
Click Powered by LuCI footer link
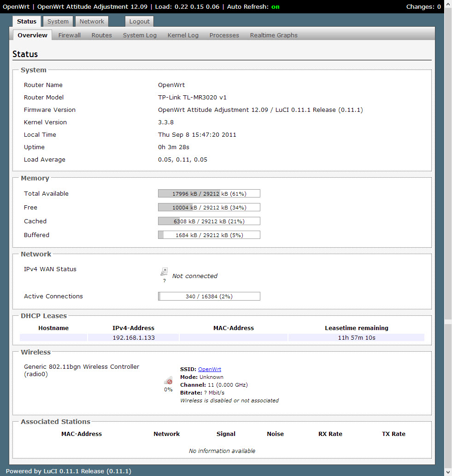[x=69, y=471]
